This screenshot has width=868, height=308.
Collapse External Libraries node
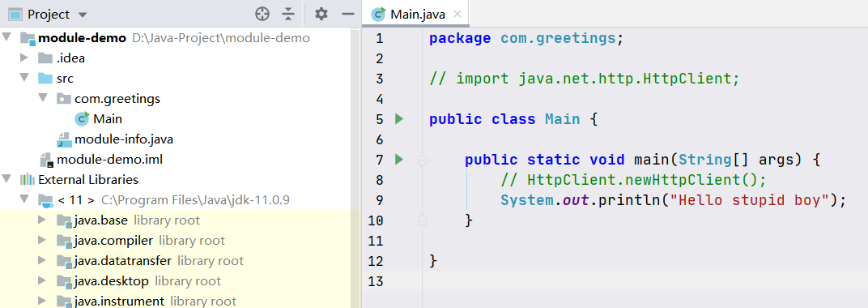pos(6,179)
